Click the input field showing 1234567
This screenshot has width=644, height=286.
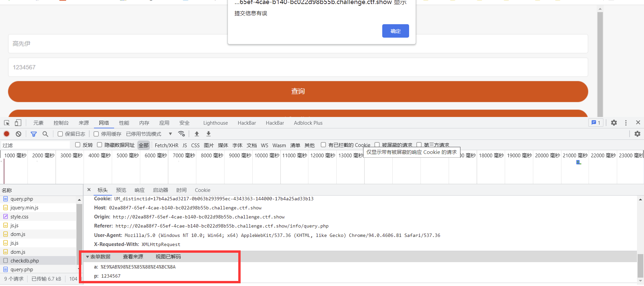(298, 67)
